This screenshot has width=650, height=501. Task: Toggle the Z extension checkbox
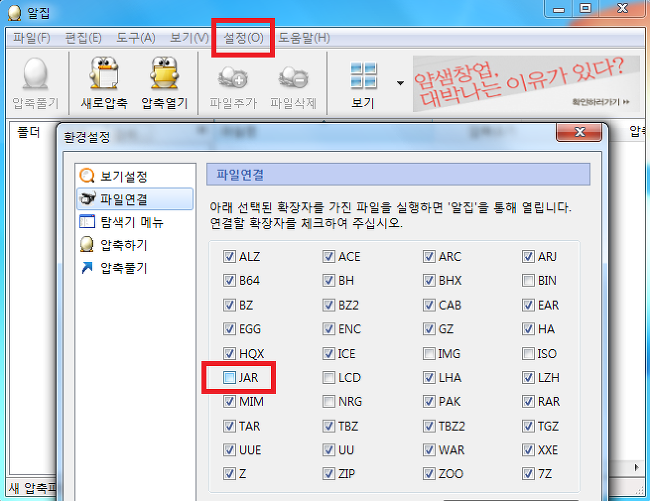pos(229,473)
